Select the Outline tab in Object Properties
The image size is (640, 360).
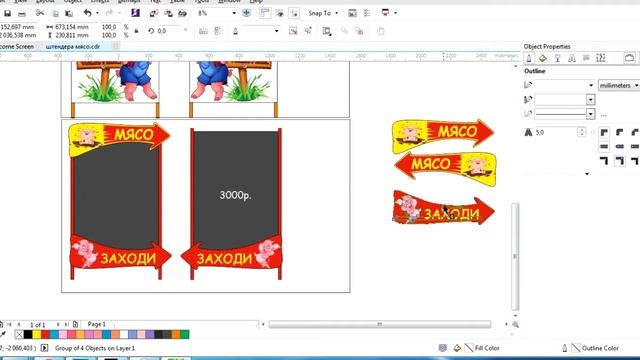[x=529, y=58]
